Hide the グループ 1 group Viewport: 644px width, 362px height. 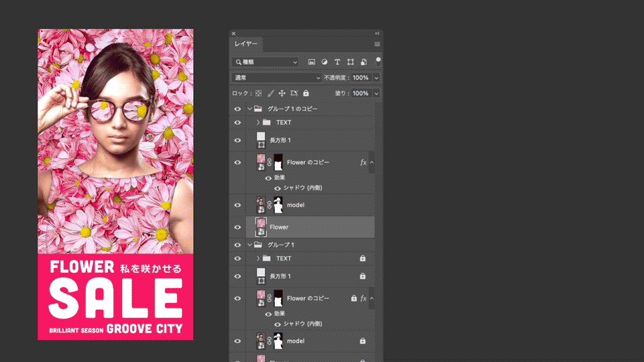(237, 245)
